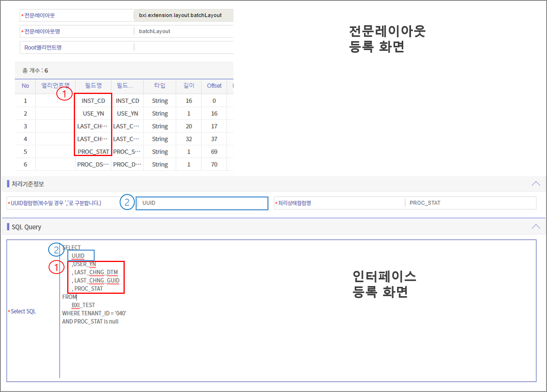
Task: Click the 타입 column header
Action: (160, 86)
